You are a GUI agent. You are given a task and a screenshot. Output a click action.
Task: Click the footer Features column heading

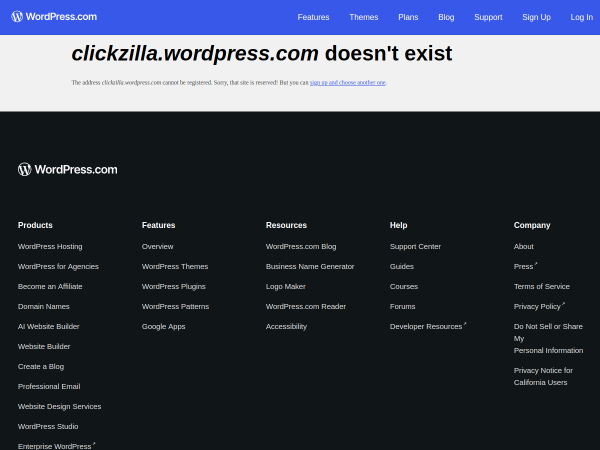tap(158, 225)
